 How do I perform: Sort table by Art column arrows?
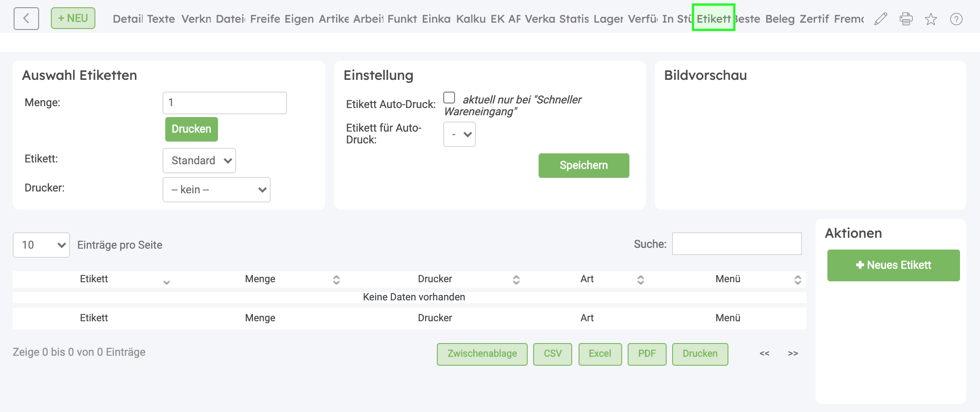(x=641, y=280)
